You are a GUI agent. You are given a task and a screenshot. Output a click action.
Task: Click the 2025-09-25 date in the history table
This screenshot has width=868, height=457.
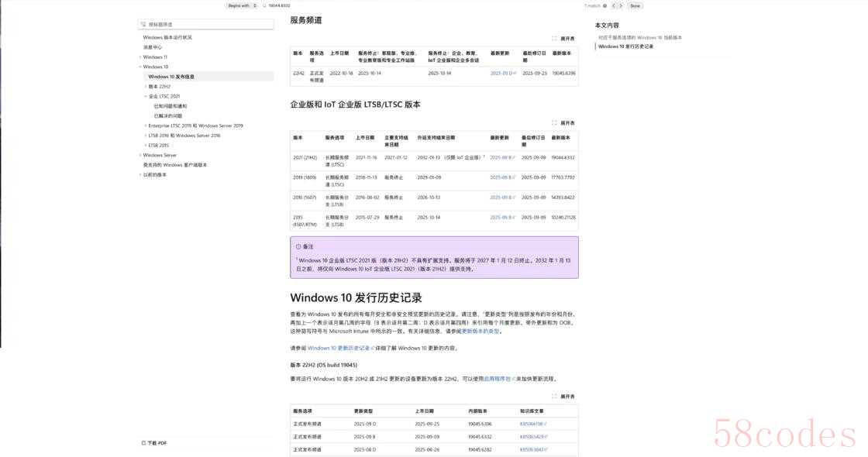(427, 424)
